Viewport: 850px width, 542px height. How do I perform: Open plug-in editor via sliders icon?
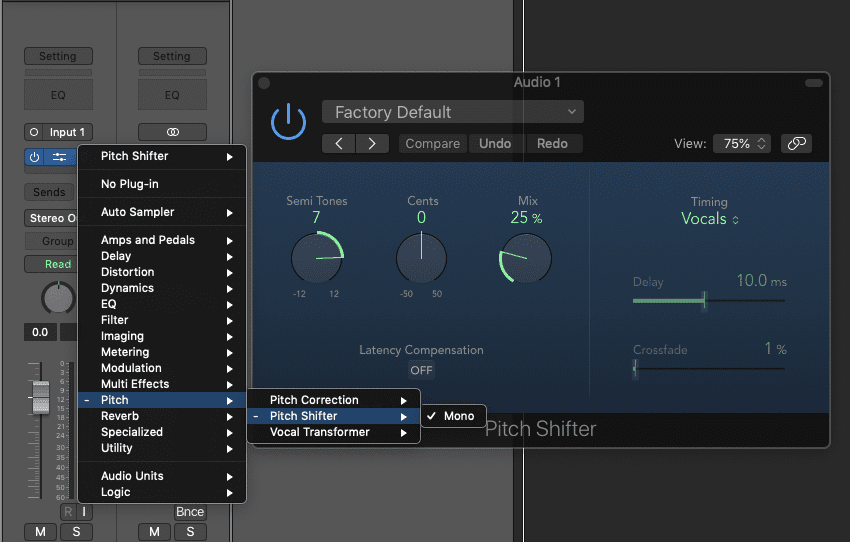[60, 157]
